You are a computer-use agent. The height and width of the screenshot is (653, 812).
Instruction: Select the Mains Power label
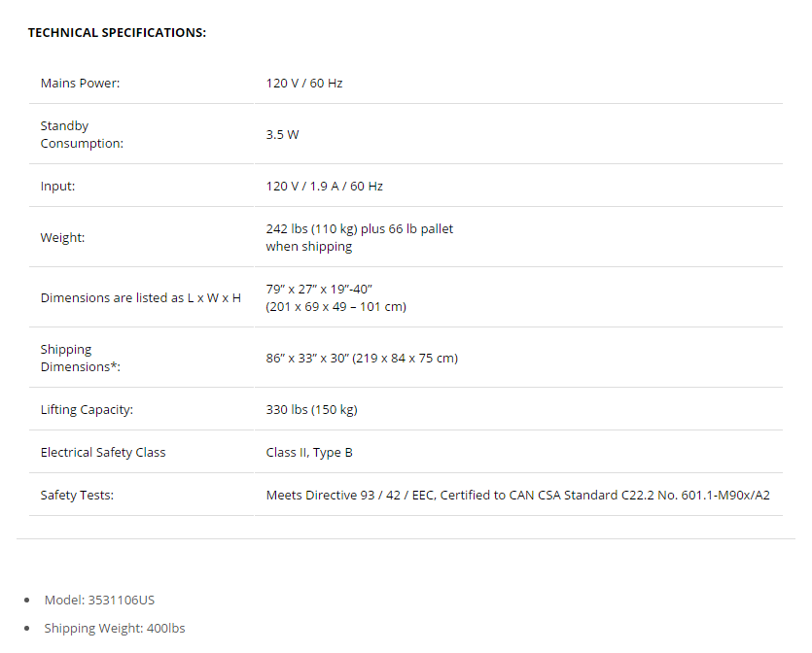tap(81, 84)
